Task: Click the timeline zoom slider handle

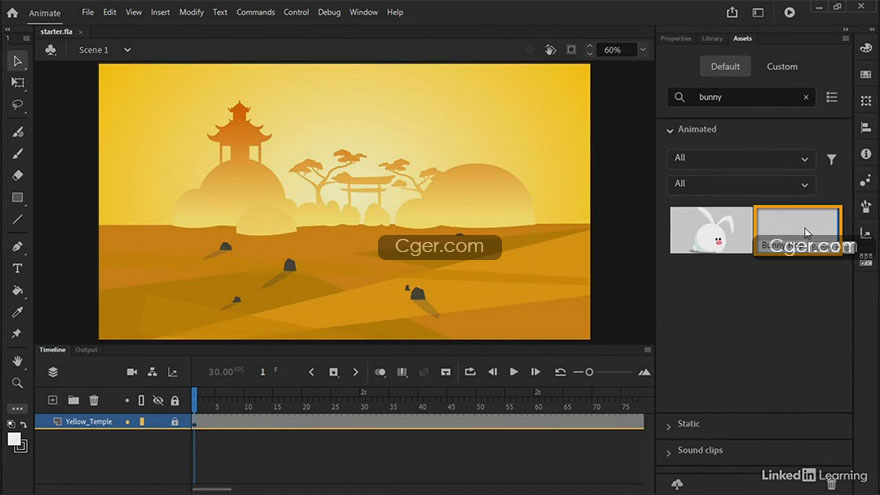Action: (589, 372)
